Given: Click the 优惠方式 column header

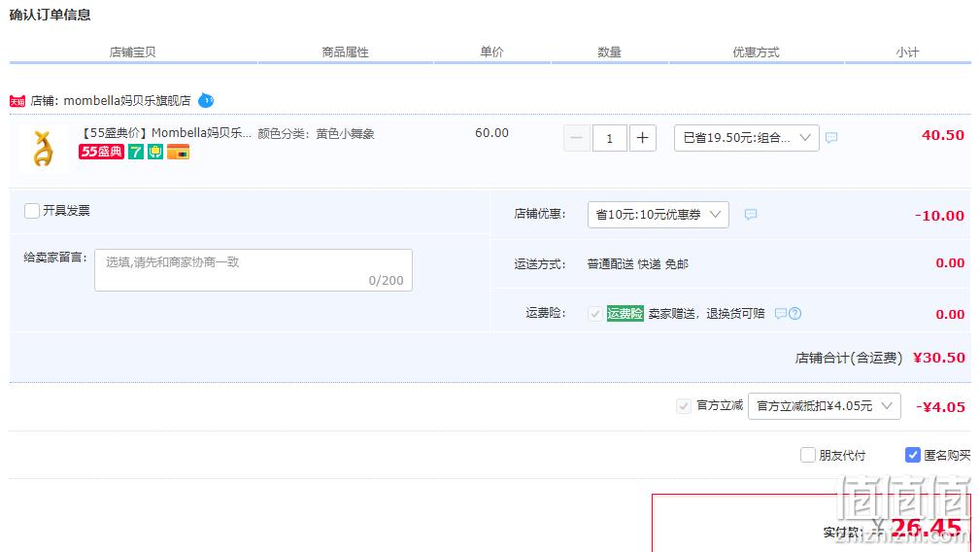Looking at the screenshot, I should (x=756, y=52).
